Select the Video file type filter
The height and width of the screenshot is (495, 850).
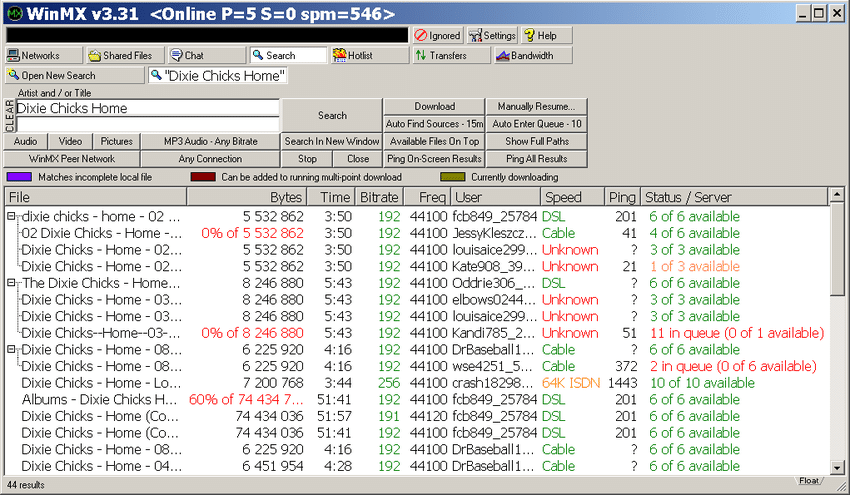tap(70, 141)
